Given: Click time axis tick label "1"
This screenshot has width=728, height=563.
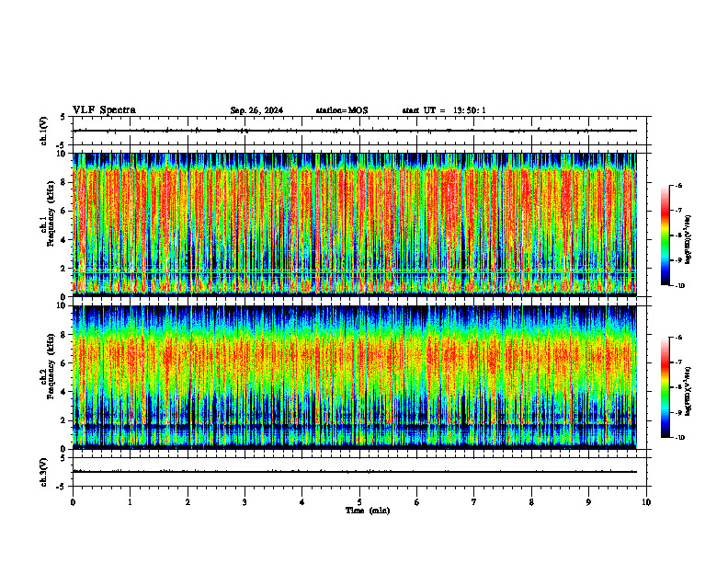Looking at the screenshot, I should click(130, 502).
